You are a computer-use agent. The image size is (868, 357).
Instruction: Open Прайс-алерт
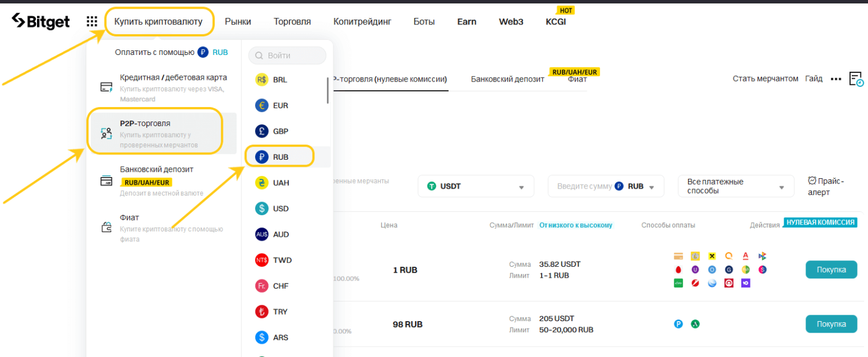click(826, 186)
